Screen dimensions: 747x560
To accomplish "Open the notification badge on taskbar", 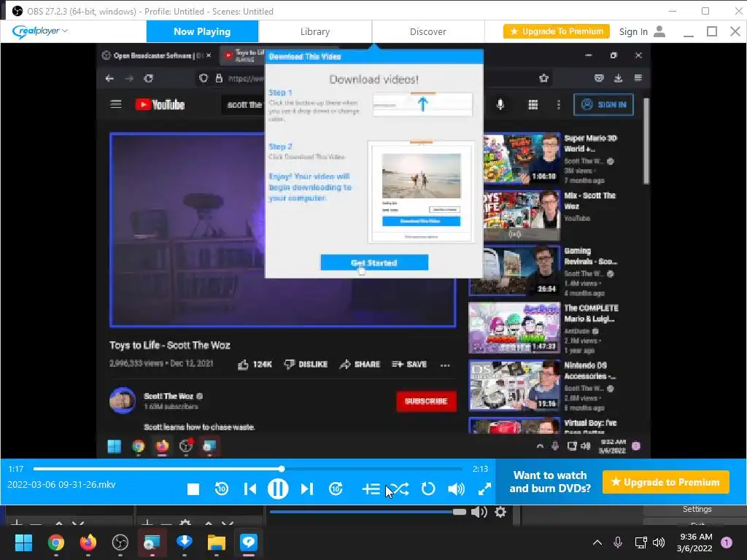I will [x=727, y=542].
